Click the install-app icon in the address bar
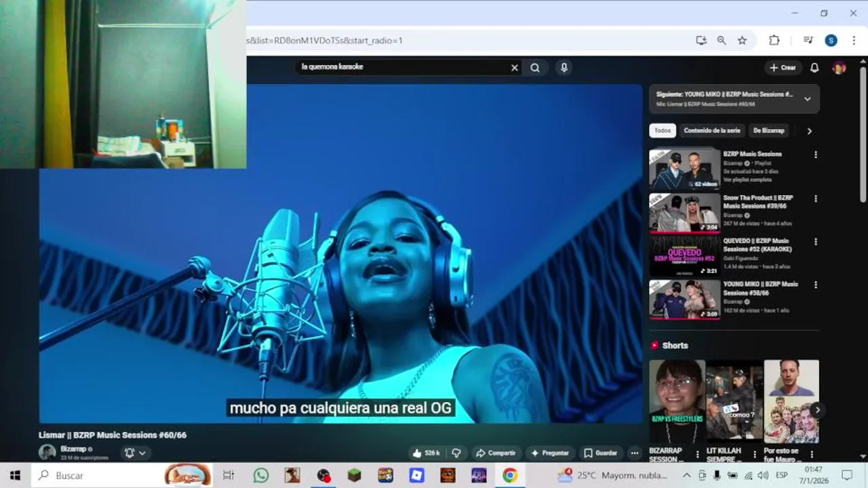This screenshot has width=868, height=488. coord(701,41)
